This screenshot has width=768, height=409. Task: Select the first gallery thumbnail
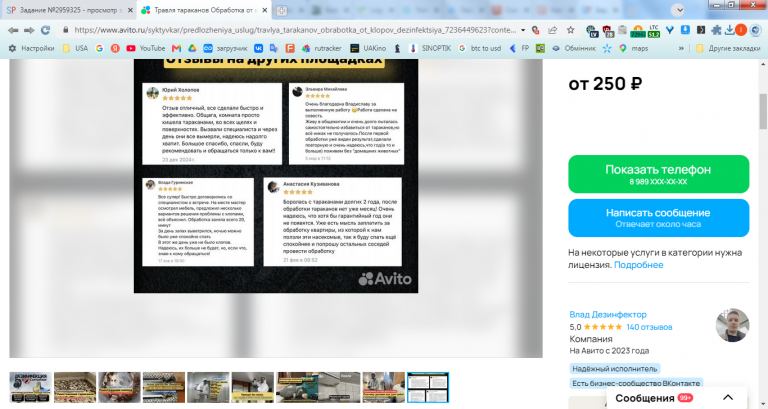[x=30, y=387]
